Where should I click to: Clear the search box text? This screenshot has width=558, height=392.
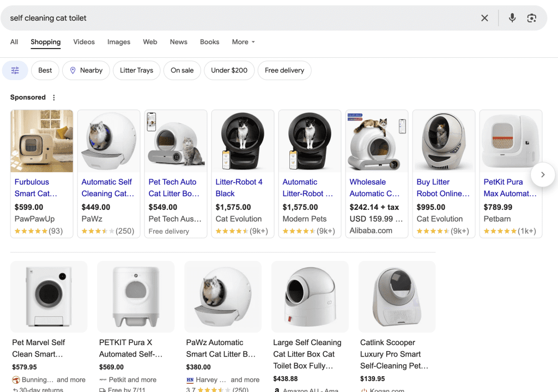click(x=484, y=18)
